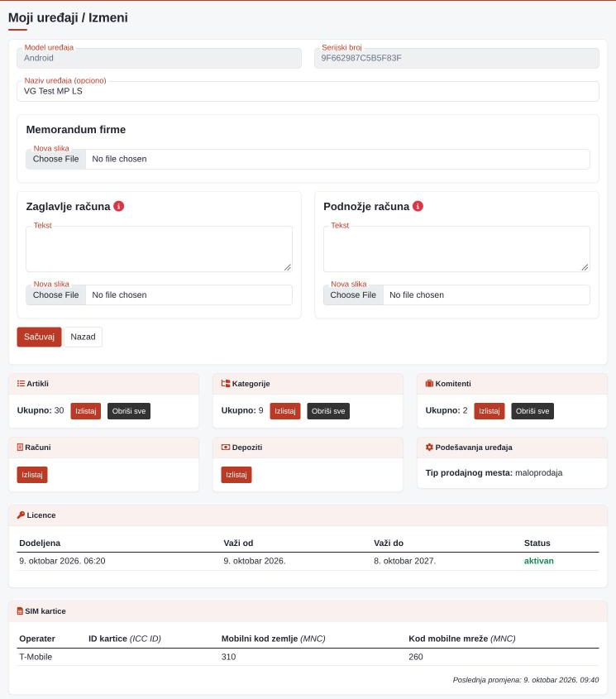Image resolution: width=616 pixels, height=699 pixels.
Task: Grab the resize handle of Zaglavlje textarea
Action: [288, 267]
